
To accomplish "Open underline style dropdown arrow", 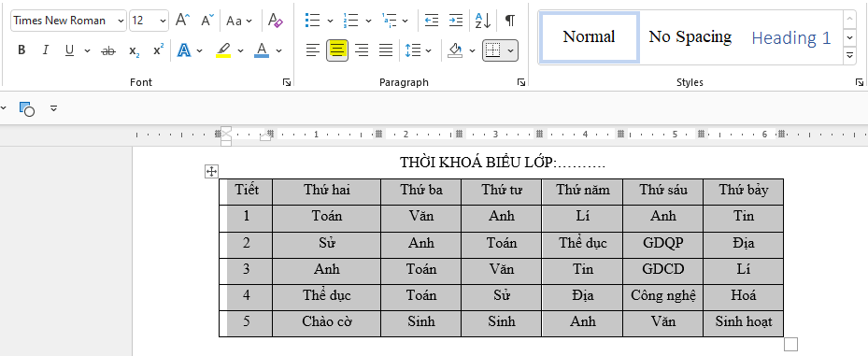I will (87, 51).
